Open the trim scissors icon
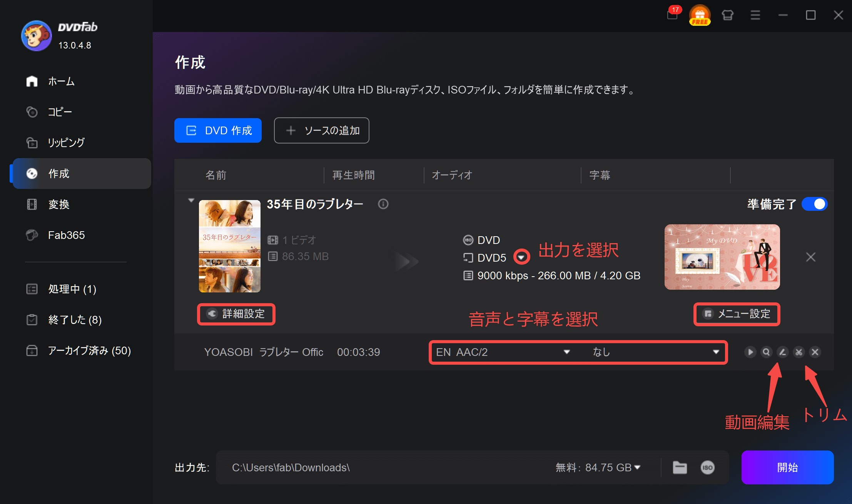This screenshot has width=852, height=504. (799, 352)
